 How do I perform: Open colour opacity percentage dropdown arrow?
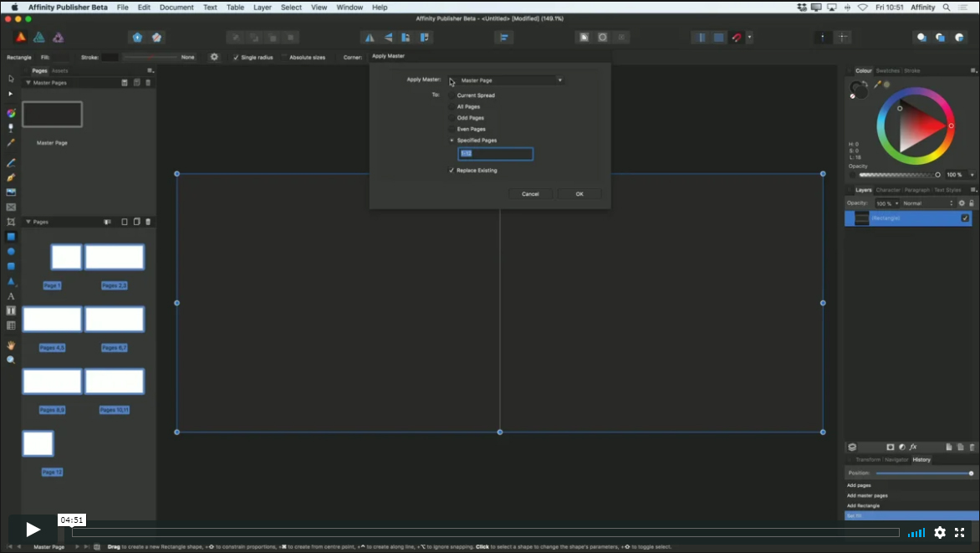pyautogui.click(x=972, y=175)
